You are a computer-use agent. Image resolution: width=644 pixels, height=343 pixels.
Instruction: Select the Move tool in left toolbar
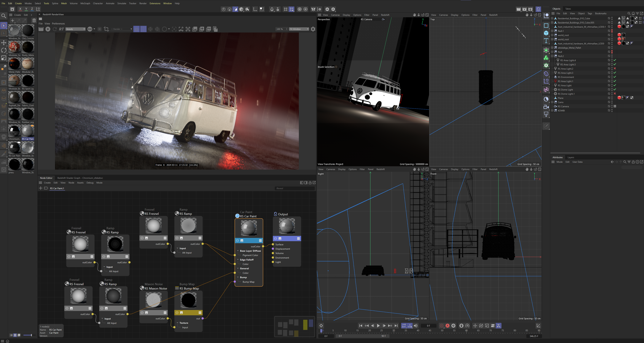pyautogui.click(x=4, y=43)
